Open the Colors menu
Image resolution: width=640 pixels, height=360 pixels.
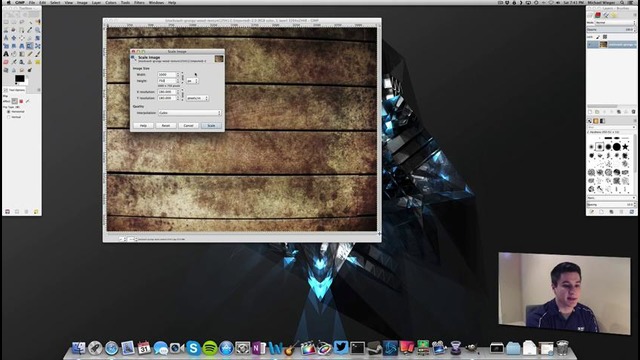[x=111, y=2]
